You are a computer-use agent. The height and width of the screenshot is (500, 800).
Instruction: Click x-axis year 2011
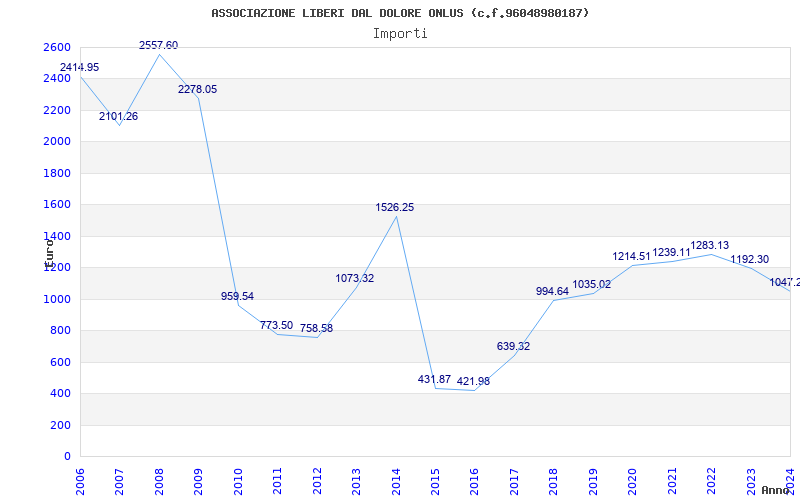click(x=277, y=482)
